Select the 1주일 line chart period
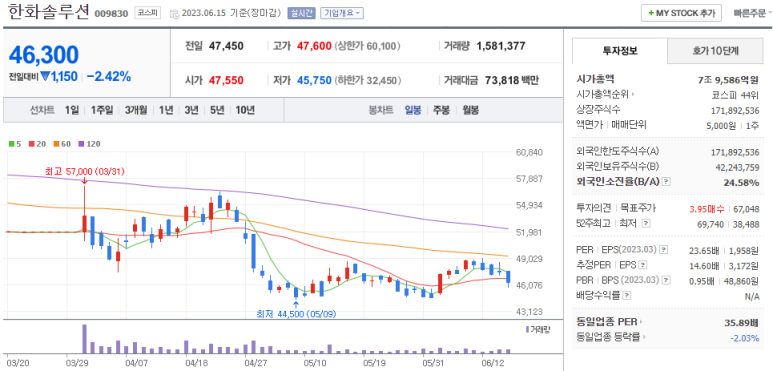This screenshot has height=371, width=773. [x=102, y=110]
